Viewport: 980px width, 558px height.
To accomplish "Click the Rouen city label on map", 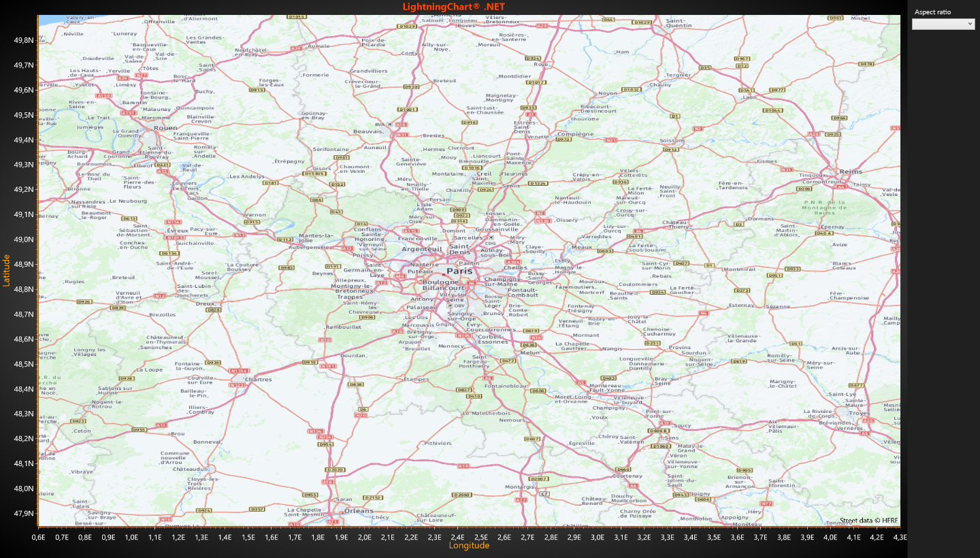I will coord(165,128).
